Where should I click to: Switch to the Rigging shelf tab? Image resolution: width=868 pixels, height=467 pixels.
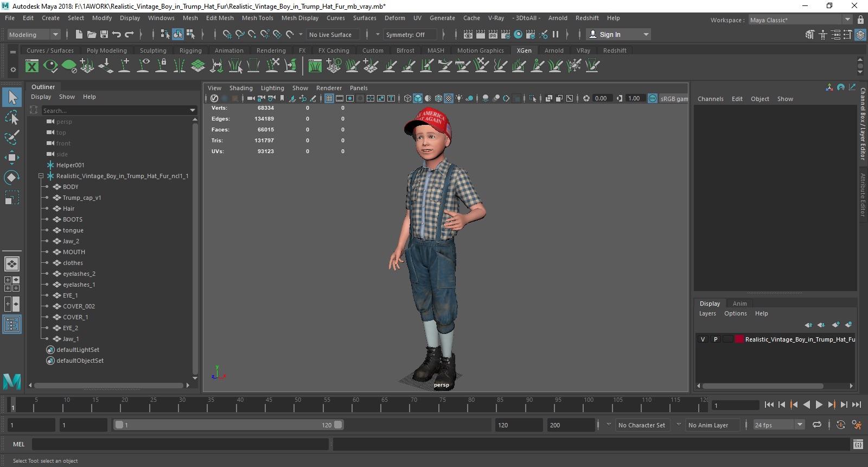point(190,51)
